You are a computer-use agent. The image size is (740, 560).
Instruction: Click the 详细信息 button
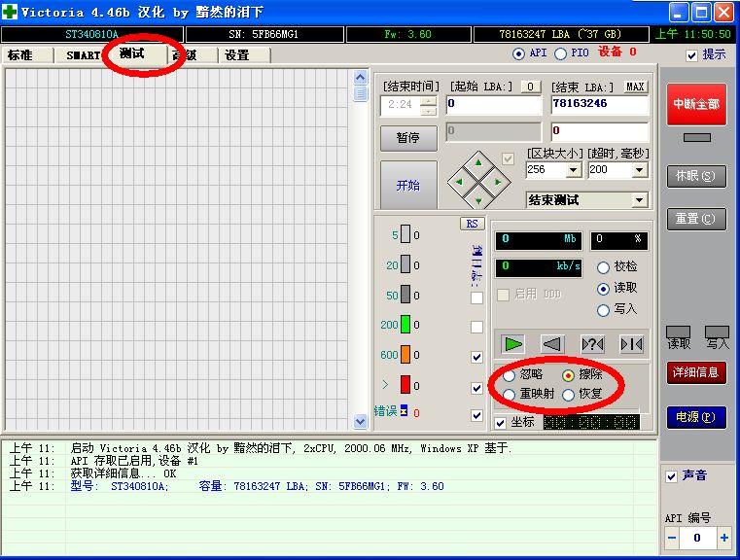(x=696, y=372)
